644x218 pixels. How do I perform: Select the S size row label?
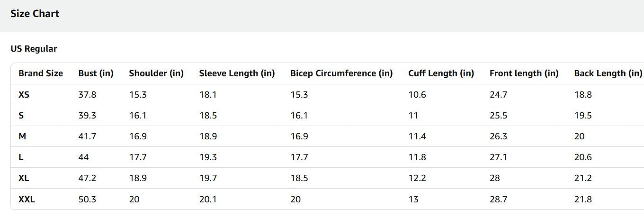(x=21, y=116)
